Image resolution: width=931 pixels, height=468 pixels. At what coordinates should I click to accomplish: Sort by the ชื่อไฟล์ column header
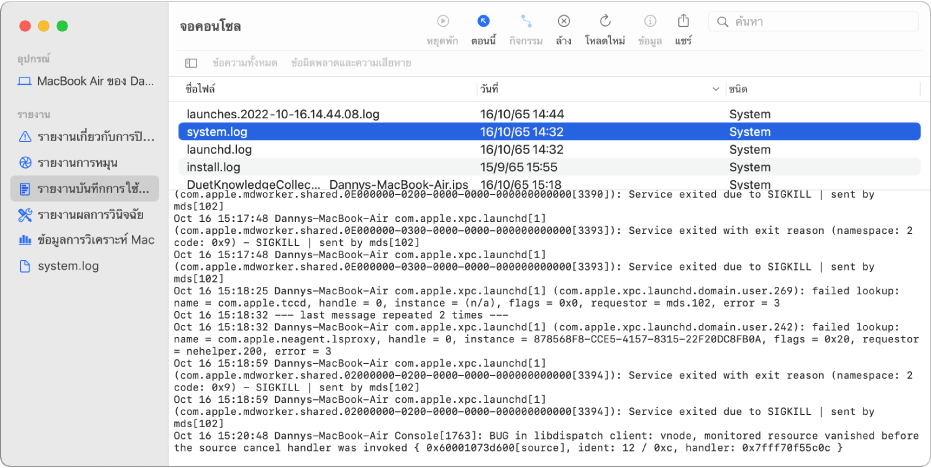coord(200,89)
